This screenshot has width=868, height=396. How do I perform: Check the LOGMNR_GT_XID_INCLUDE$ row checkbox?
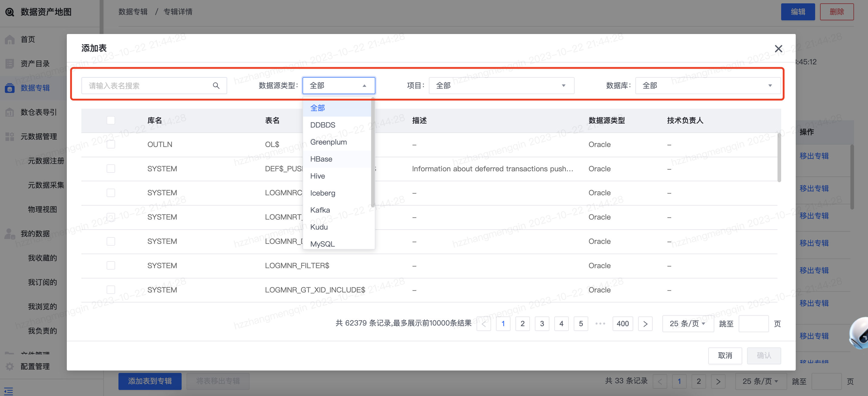[x=111, y=290]
